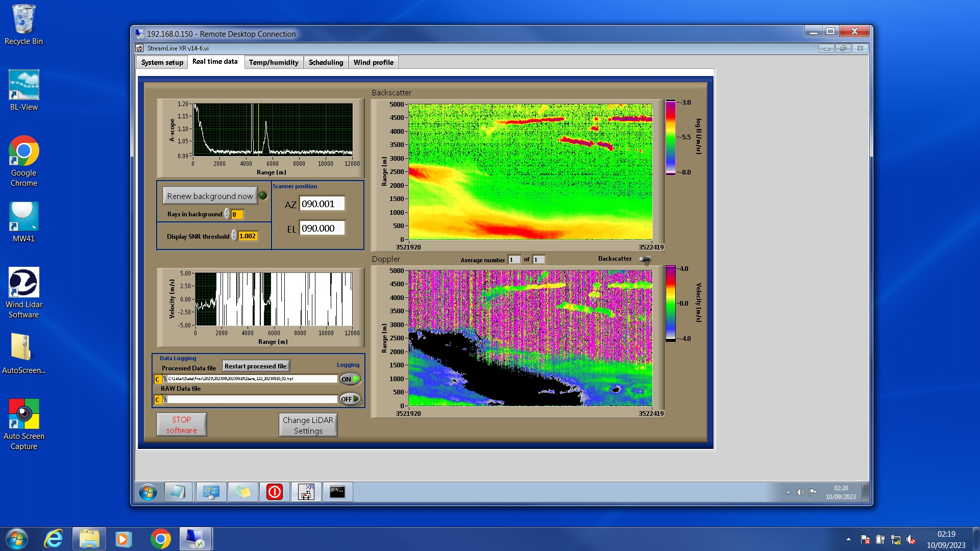The width and height of the screenshot is (980, 551).
Task: Click the STOP software button
Action: point(181,424)
